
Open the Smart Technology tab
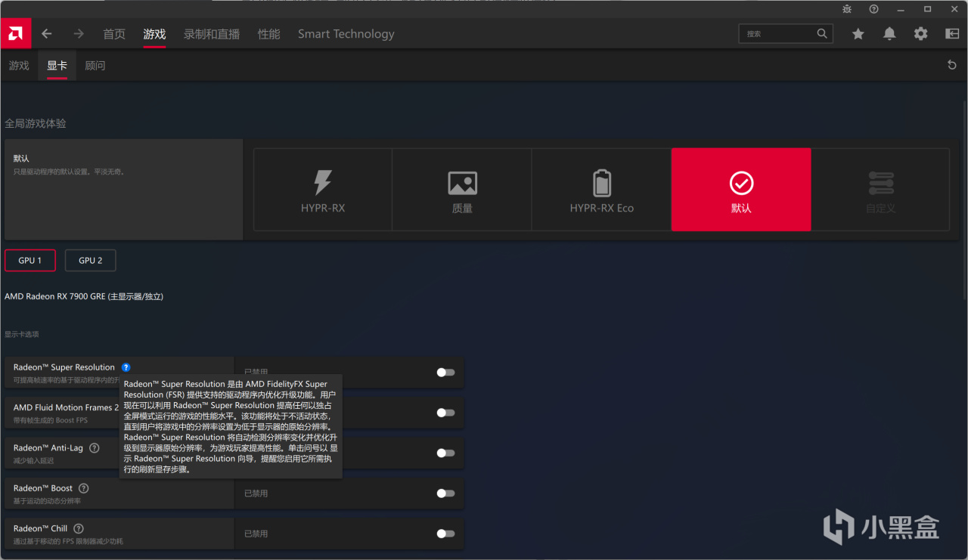pos(346,34)
